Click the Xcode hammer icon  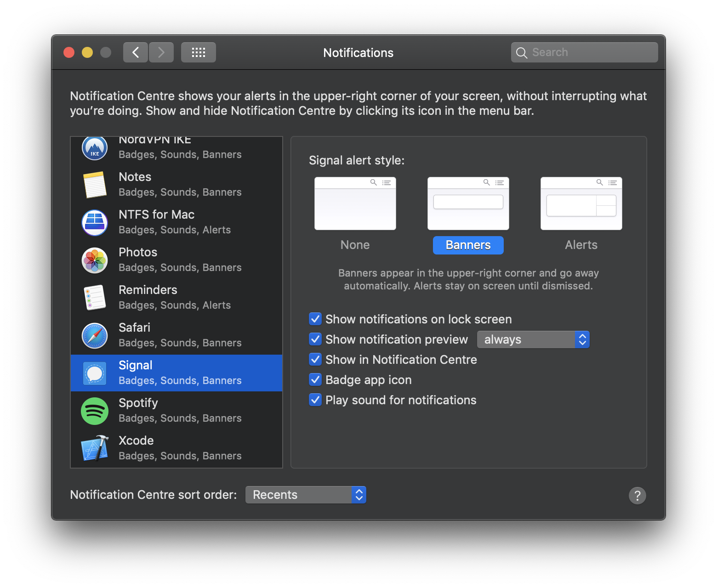pyautogui.click(x=95, y=448)
